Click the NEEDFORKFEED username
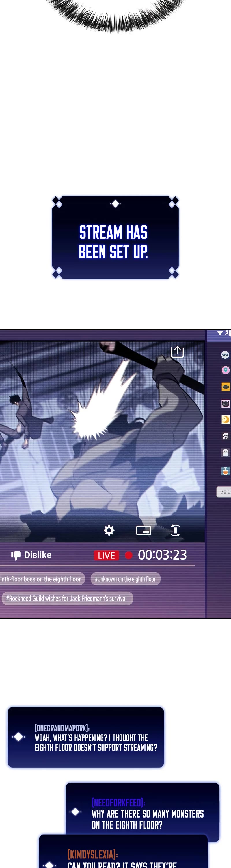This screenshot has width=231, height=868. [118, 803]
